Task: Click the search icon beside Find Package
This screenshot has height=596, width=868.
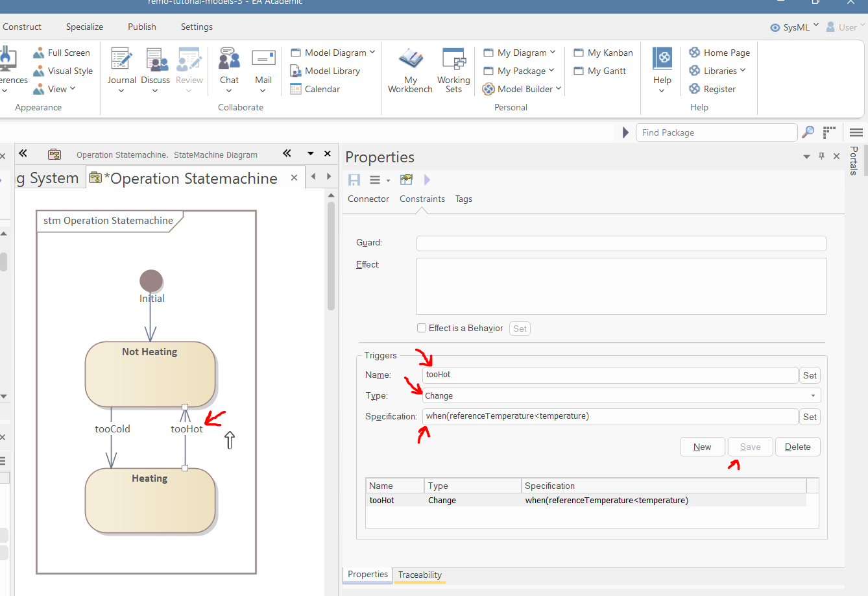Action: 808,132
